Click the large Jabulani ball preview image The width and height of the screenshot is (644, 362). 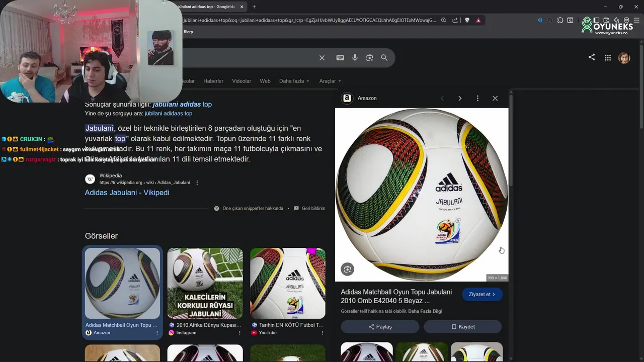tap(422, 195)
